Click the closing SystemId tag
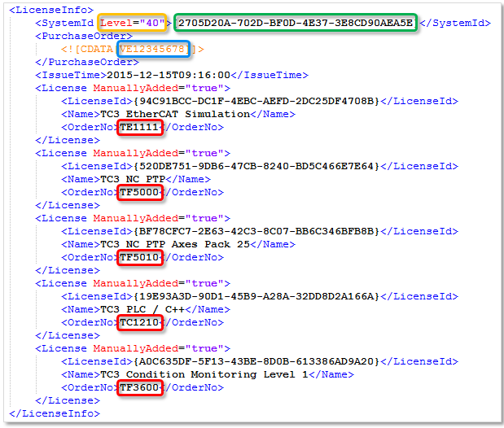The height and width of the screenshot is (428, 504). tap(455, 23)
